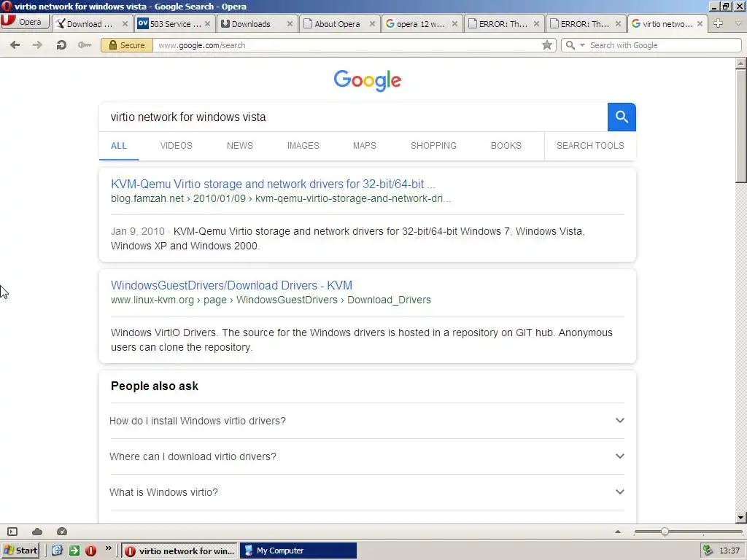Select the SHOPPING search tab
The image size is (747, 560).
(433, 146)
